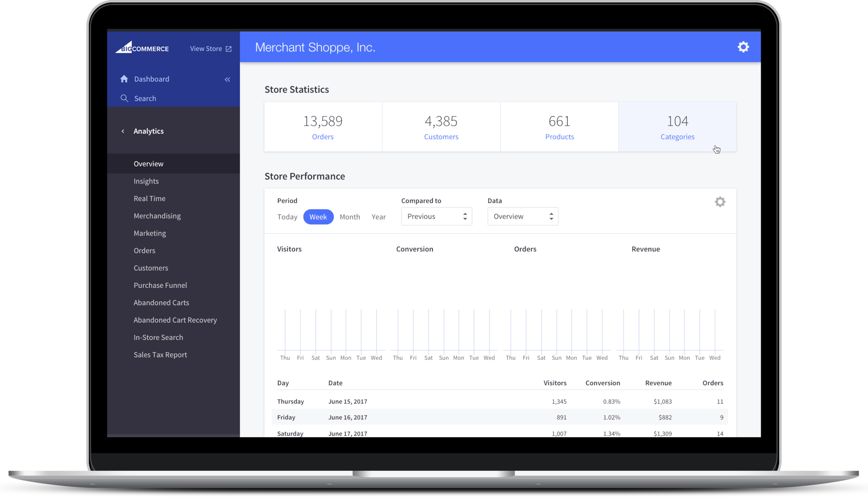Click the external link icon beside View Store

coord(228,49)
